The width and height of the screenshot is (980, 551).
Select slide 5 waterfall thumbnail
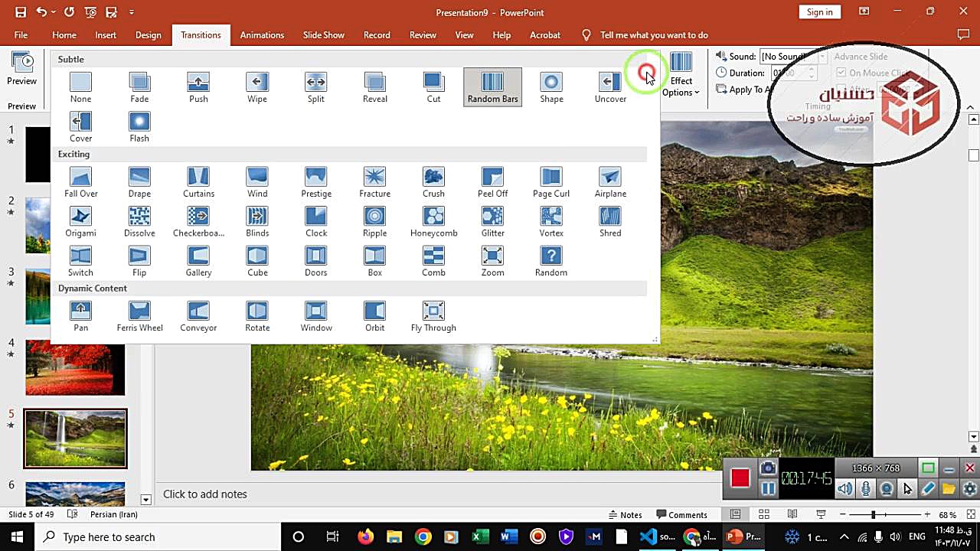[75, 439]
